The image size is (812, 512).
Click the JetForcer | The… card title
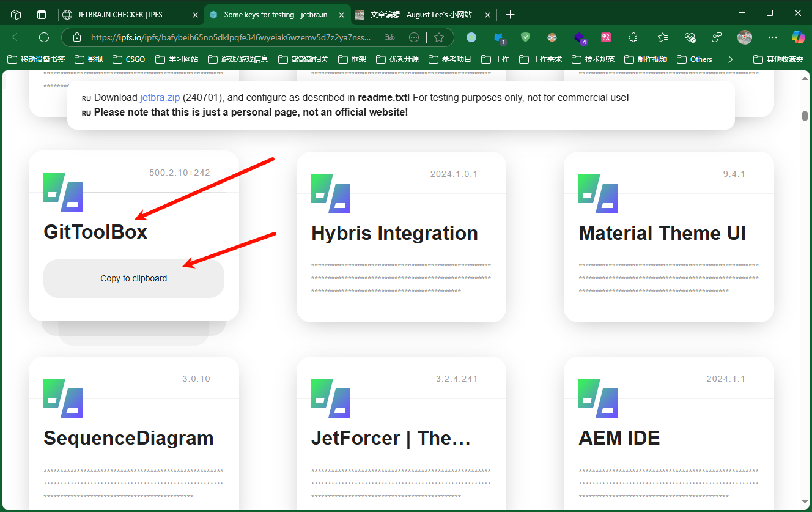pos(391,438)
